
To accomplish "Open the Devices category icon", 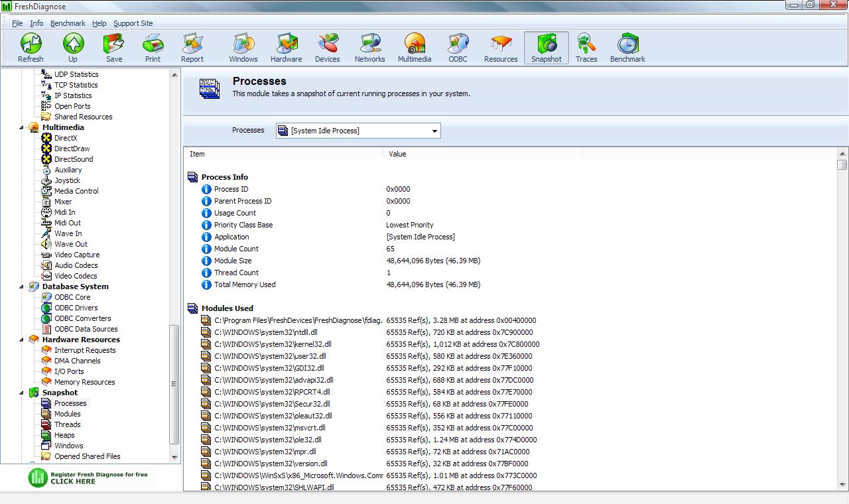I will point(328,48).
